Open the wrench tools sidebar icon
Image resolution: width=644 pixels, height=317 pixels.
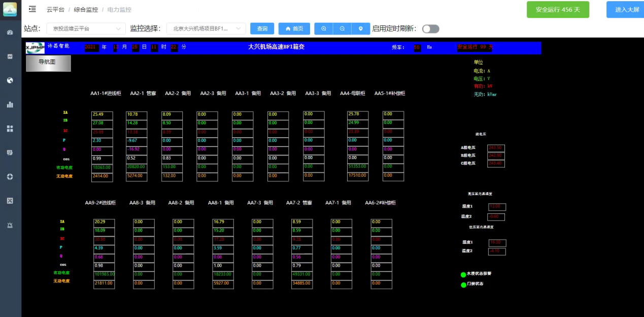tap(10, 201)
